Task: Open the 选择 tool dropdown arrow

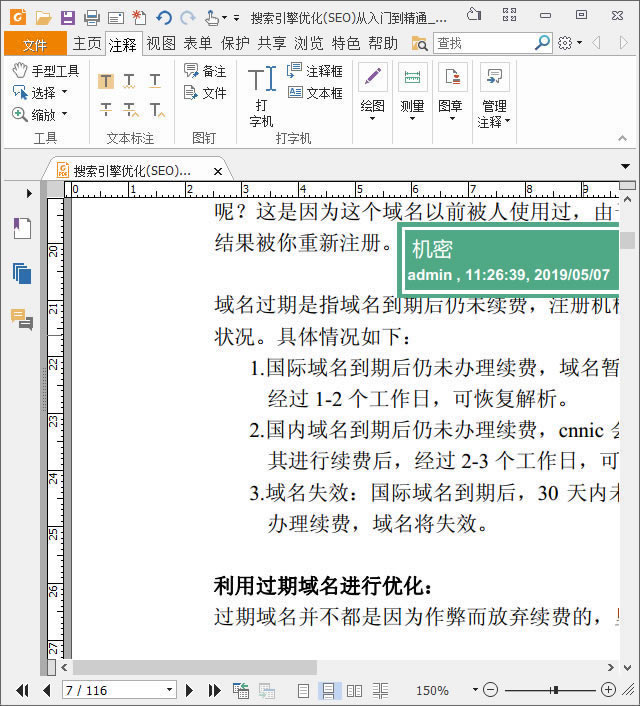Action: click(x=64, y=92)
